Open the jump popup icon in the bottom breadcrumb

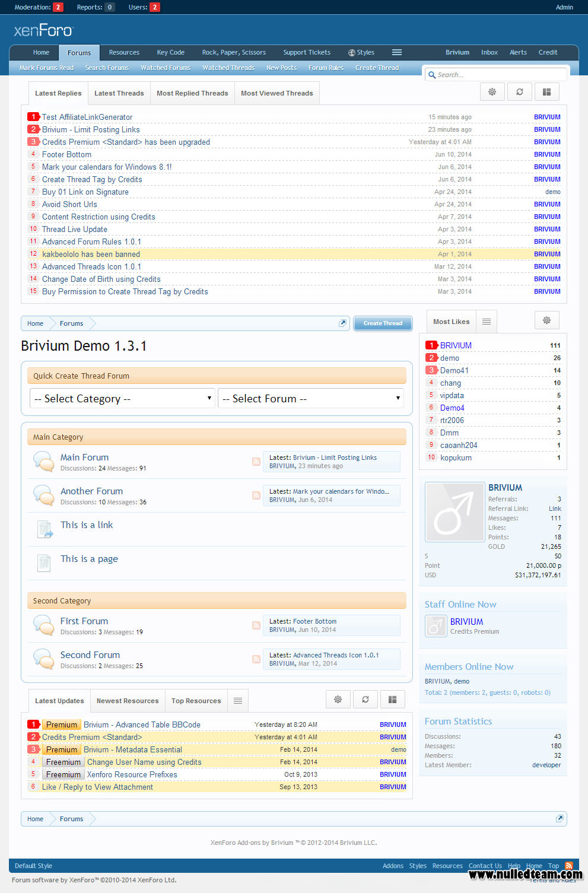pyautogui.click(x=560, y=819)
